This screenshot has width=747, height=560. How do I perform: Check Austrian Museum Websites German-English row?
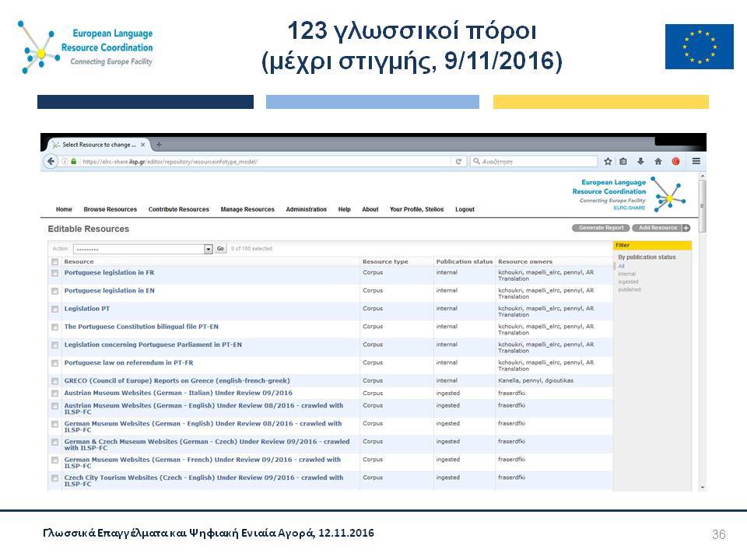click(x=54, y=406)
